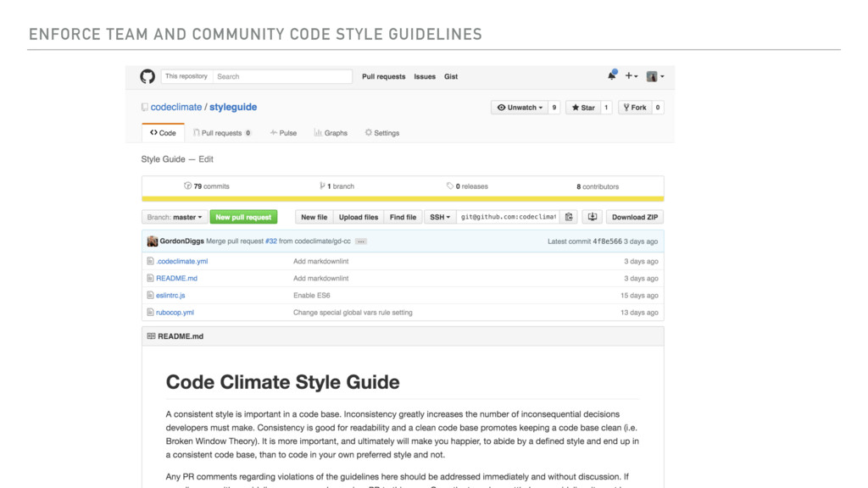View the 0 releases link
Viewport: 868px width, 488px height.
[467, 186]
